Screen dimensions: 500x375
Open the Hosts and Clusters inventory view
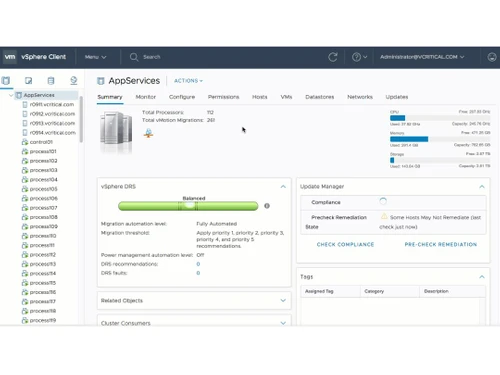[x=6, y=80]
